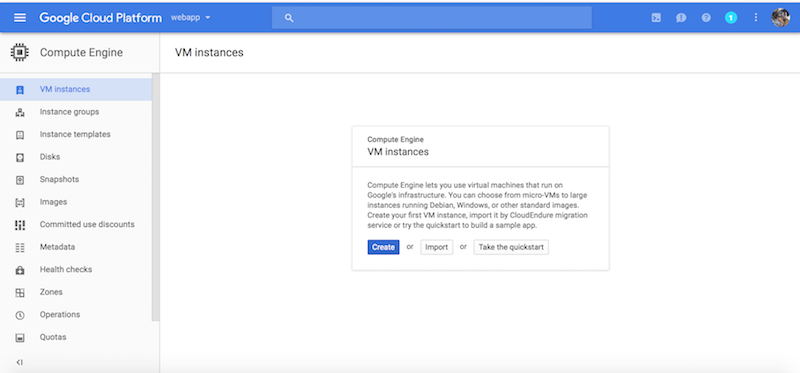This screenshot has height=373, width=800.
Task: Click the Committed use discounts icon
Action: [20, 225]
